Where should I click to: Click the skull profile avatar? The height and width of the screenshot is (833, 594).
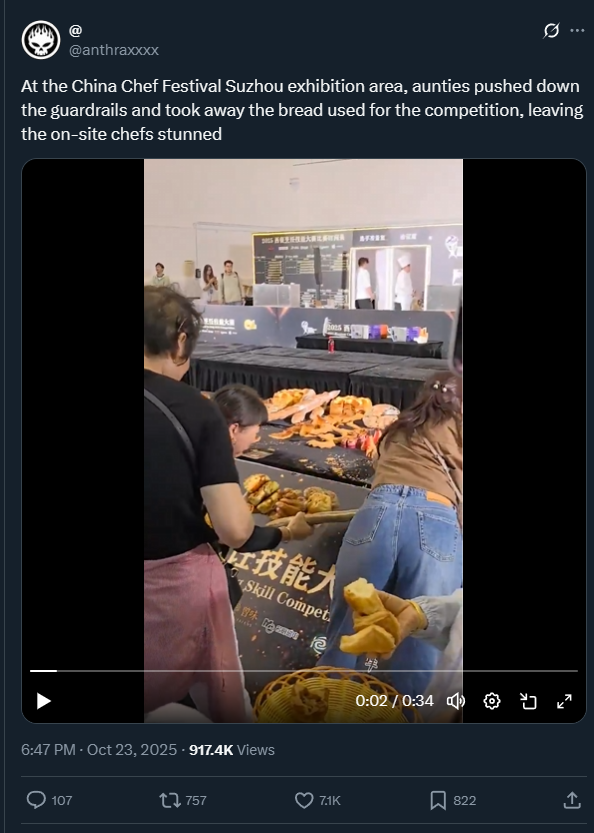(41, 40)
